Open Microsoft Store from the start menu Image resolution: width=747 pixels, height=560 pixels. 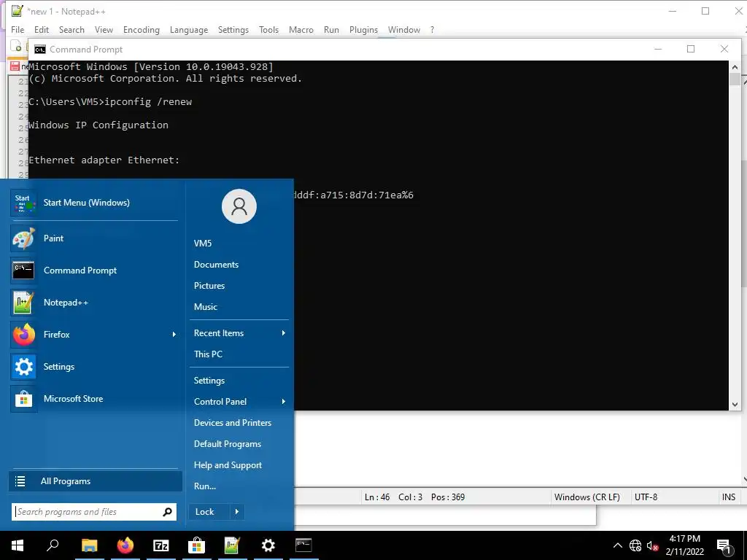94,399
